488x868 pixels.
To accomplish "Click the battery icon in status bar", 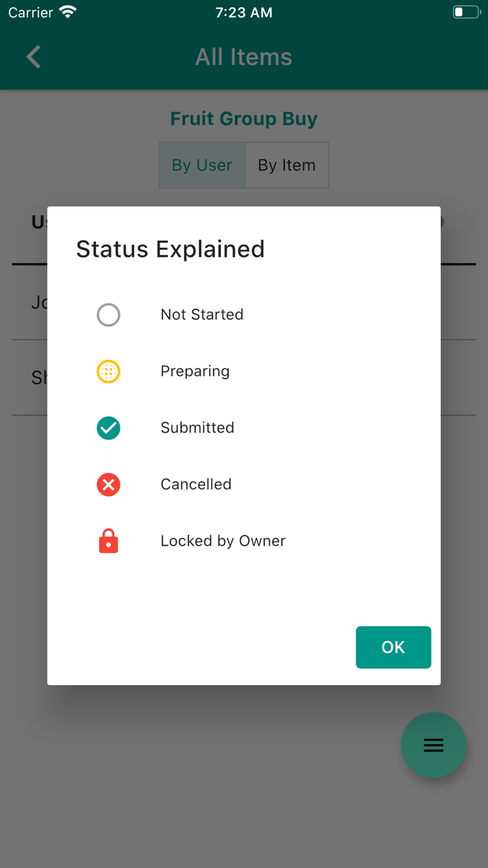I will click(x=466, y=13).
